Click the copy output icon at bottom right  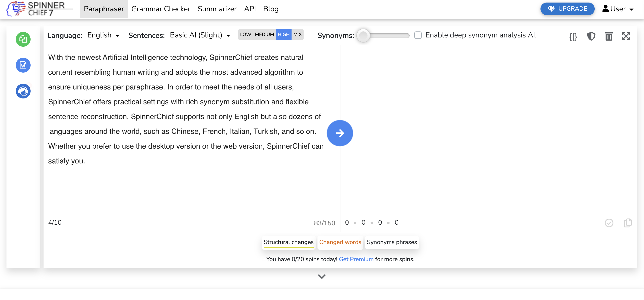click(x=628, y=223)
